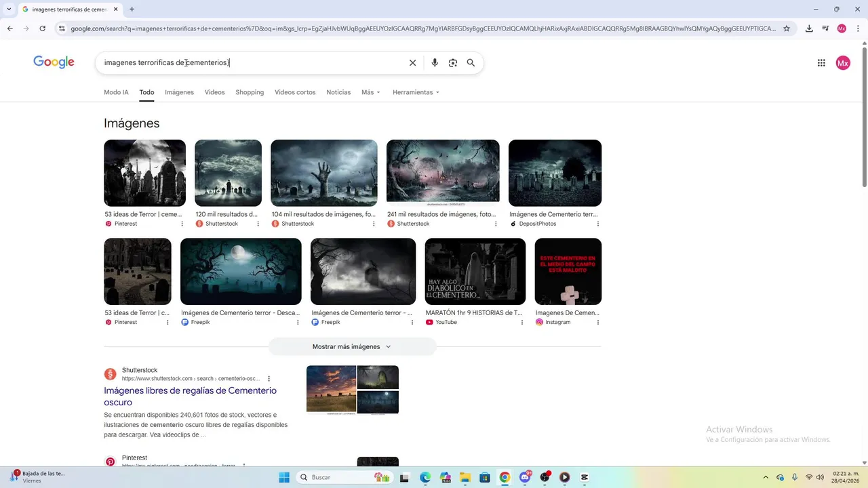Open the Shutterstock result preview image collage
The width and height of the screenshot is (868, 488).
pos(353,390)
